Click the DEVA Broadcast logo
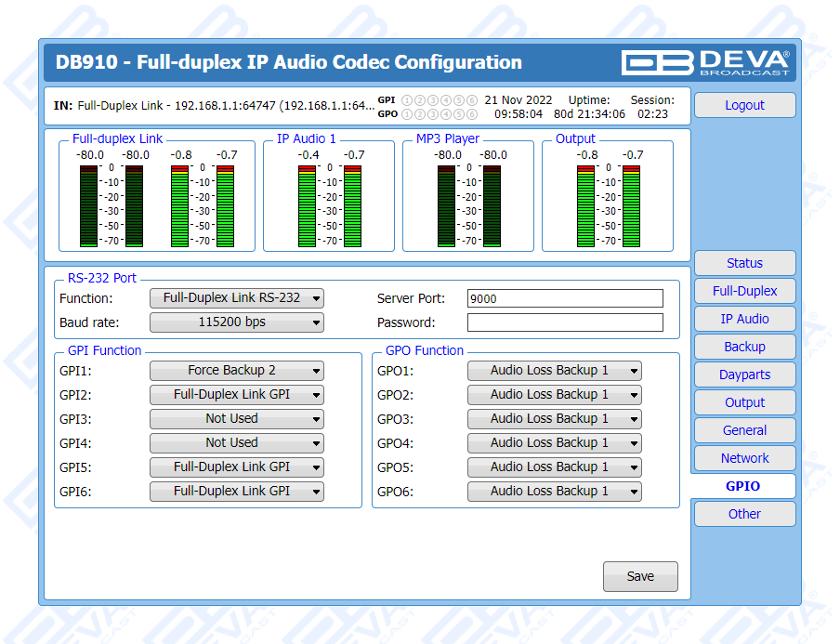The height and width of the screenshot is (644, 840). 706,62
